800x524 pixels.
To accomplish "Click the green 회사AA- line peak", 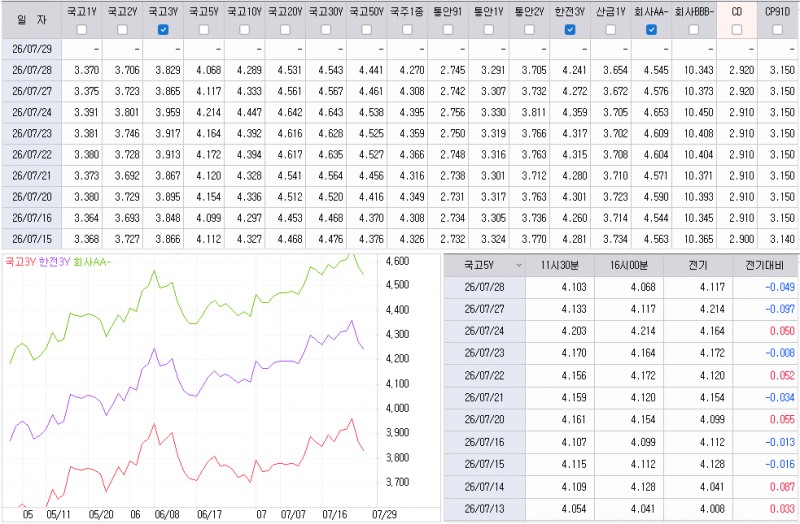I will (352, 254).
